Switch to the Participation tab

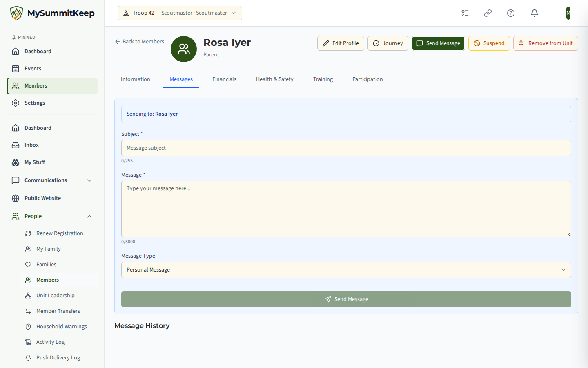click(x=367, y=79)
